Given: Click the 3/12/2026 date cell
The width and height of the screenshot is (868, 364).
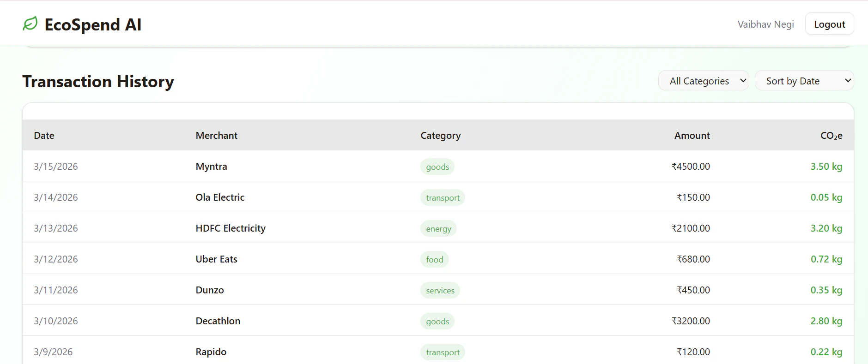Looking at the screenshot, I should 56,259.
